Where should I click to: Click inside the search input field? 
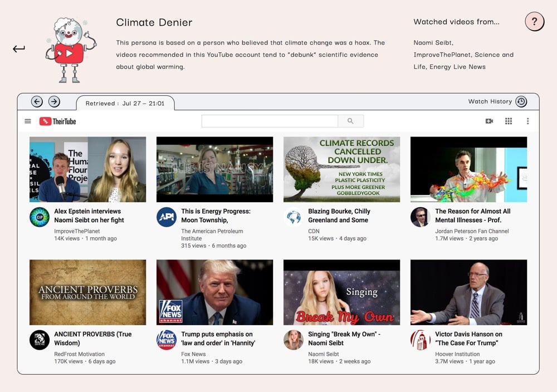coord(270,121)
